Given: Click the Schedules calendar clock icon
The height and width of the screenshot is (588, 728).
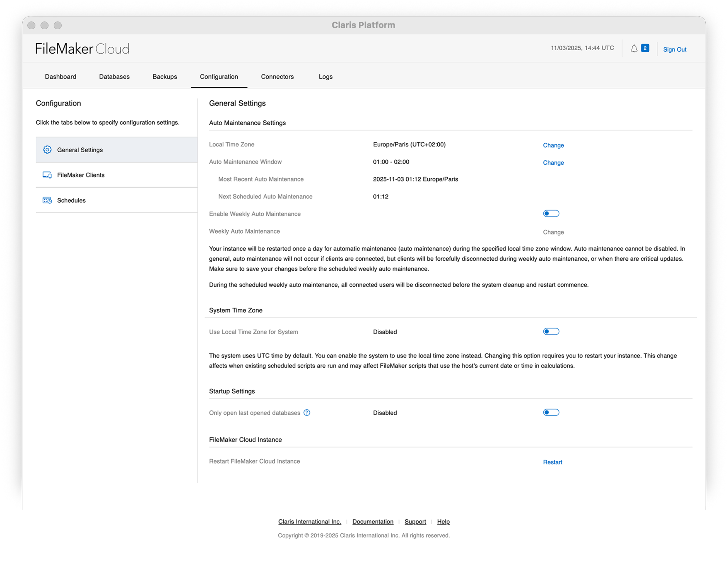Looking at the screenshot, I should (x=47, y=200).
